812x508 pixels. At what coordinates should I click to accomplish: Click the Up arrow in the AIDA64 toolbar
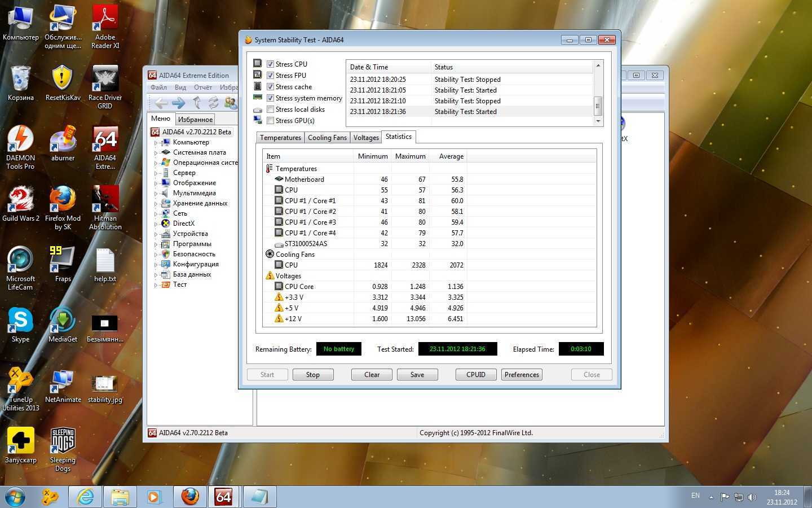pos(197,103)
